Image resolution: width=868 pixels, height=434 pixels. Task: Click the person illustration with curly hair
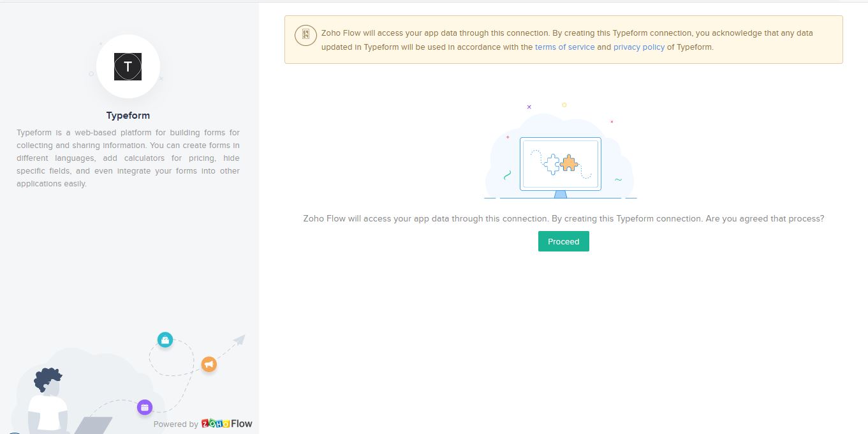(x=48, y=399)
